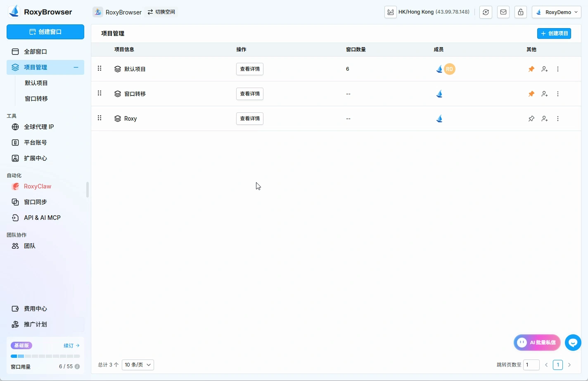Image resolution: width=588 pixels, height=381 pixels.
Task: Click the 项目信息 column header
Action: (124, 50)
